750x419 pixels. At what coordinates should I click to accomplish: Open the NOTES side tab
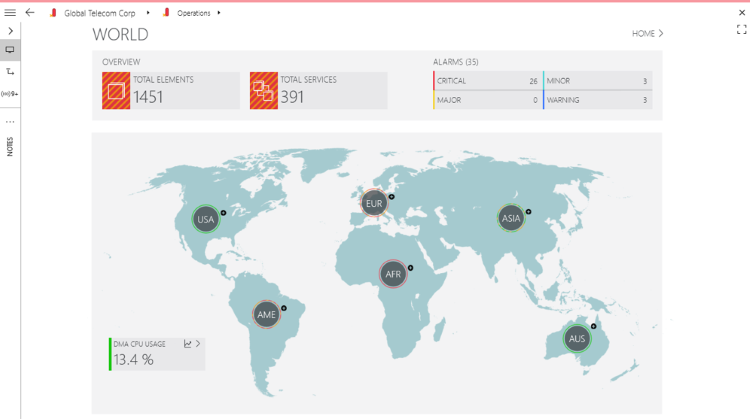[10, 147]
